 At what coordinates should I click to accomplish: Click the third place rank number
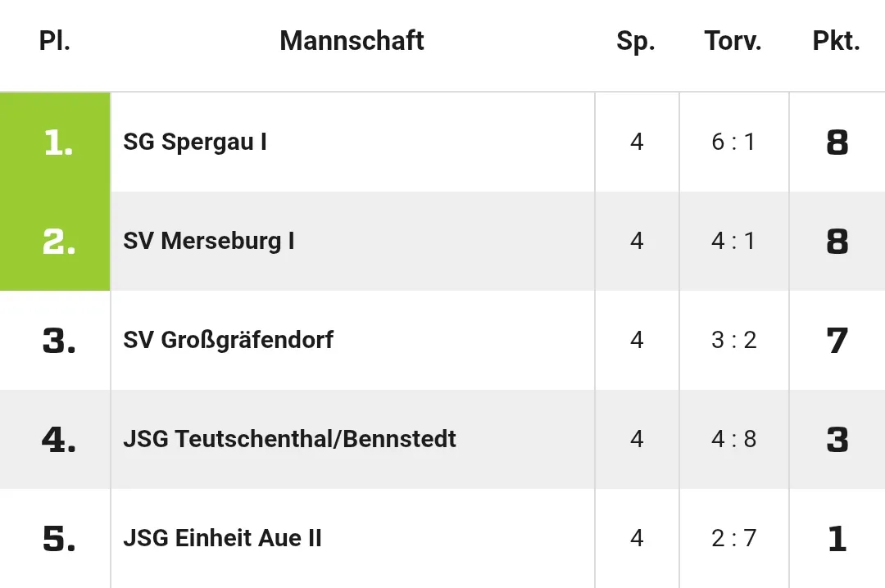point(59,341)
